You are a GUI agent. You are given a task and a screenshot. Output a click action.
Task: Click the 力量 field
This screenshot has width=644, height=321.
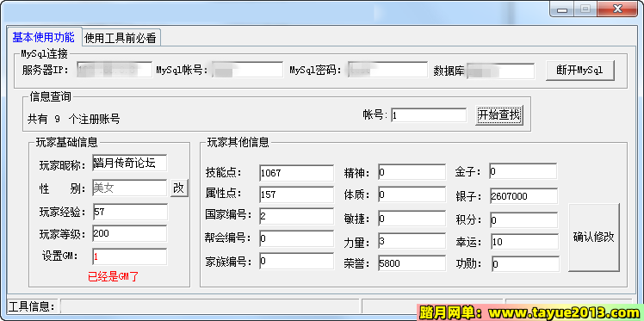click(x=412, y=241)
